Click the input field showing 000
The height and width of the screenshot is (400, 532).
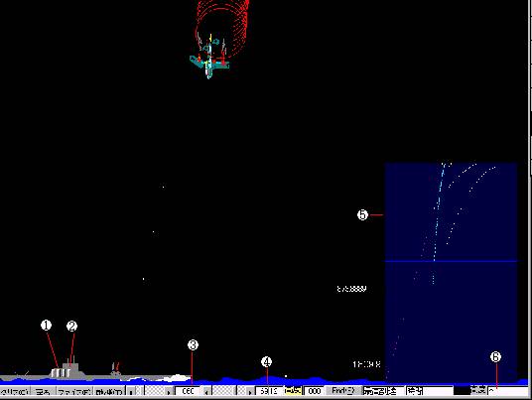[x=315, y=391]
